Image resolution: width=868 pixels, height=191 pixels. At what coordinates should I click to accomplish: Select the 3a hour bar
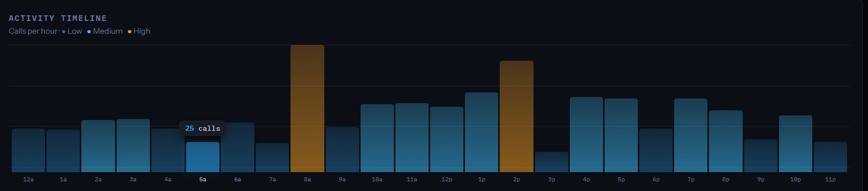pyautogui.click(x=133, y=146)
